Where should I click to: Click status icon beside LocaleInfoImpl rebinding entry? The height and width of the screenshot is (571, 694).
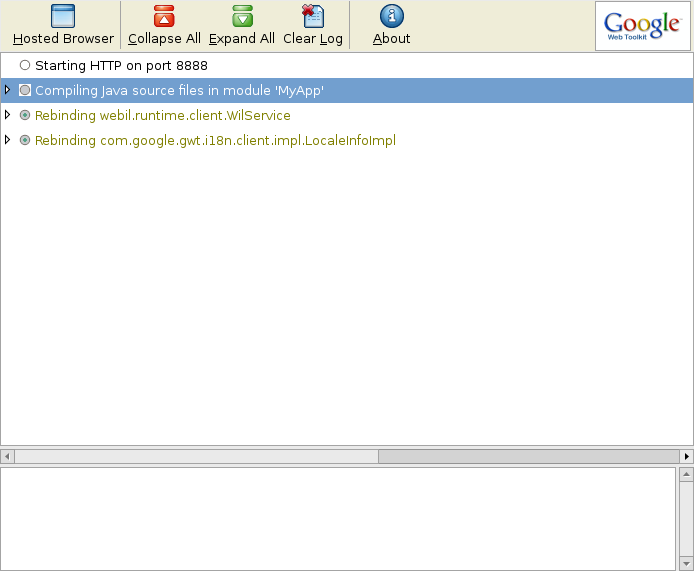pyautogui.click(x=25, y=140)
